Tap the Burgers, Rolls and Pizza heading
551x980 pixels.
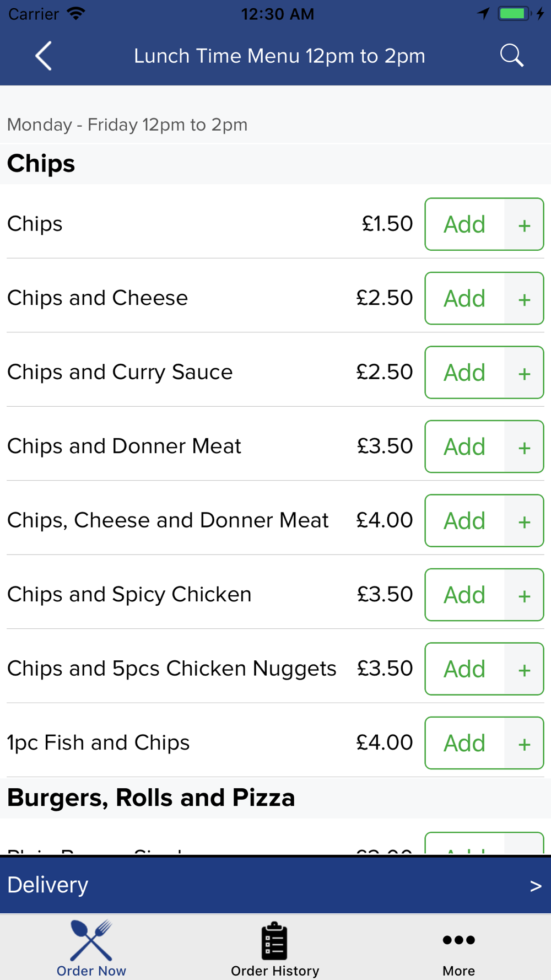[x=151, y=798]
